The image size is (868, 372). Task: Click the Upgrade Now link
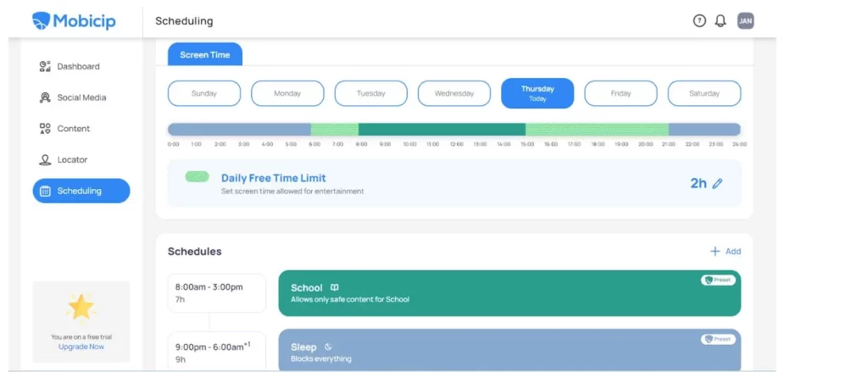(81, 347)
